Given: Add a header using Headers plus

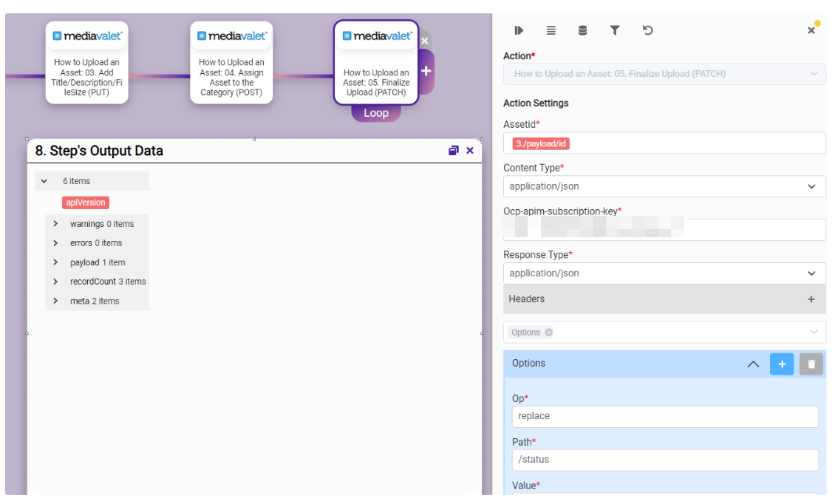Looking at the screenshot, I should [x=811, y=299].
